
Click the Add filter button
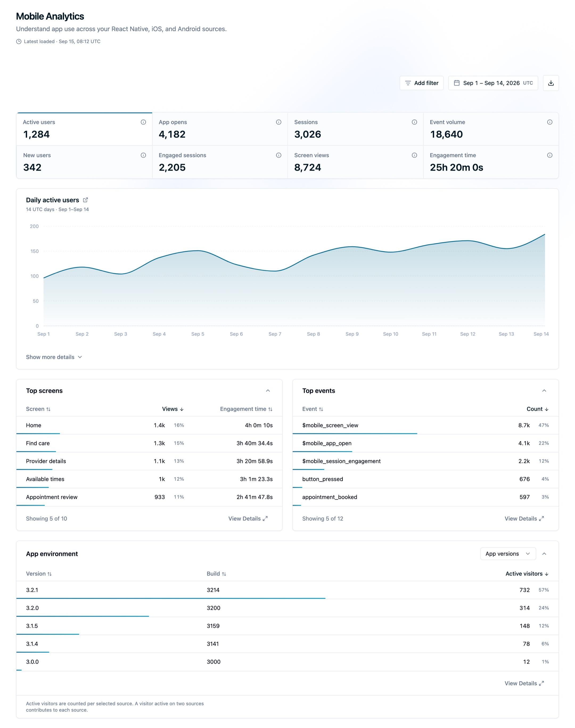pos(421,83)
